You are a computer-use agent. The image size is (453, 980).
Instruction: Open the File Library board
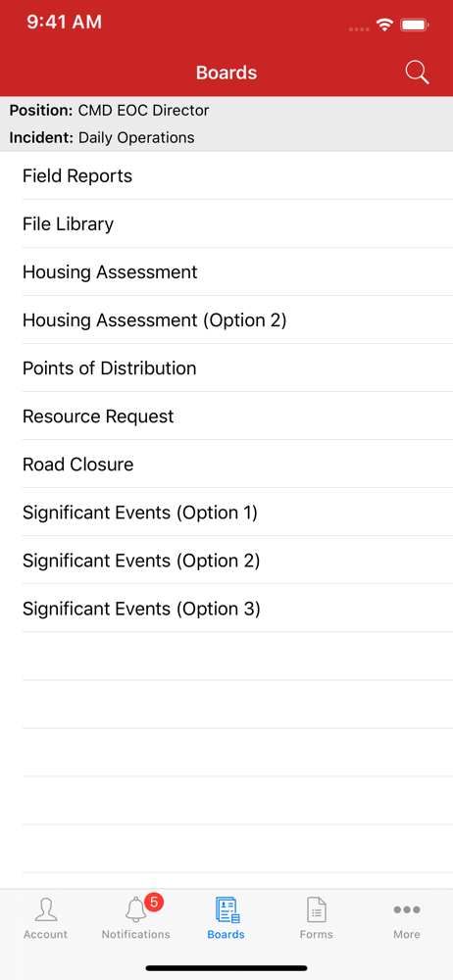pyautogui.click(x=226, y=224)
